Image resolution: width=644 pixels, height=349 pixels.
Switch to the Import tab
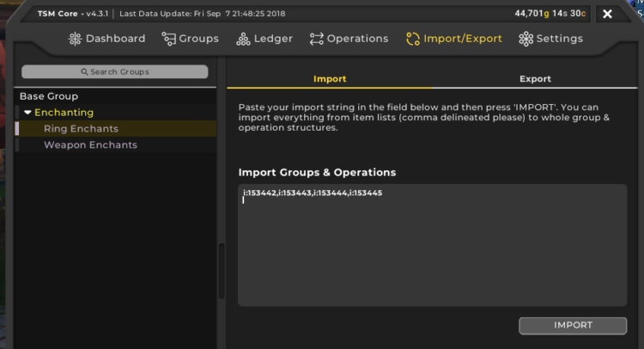[330, 78]
